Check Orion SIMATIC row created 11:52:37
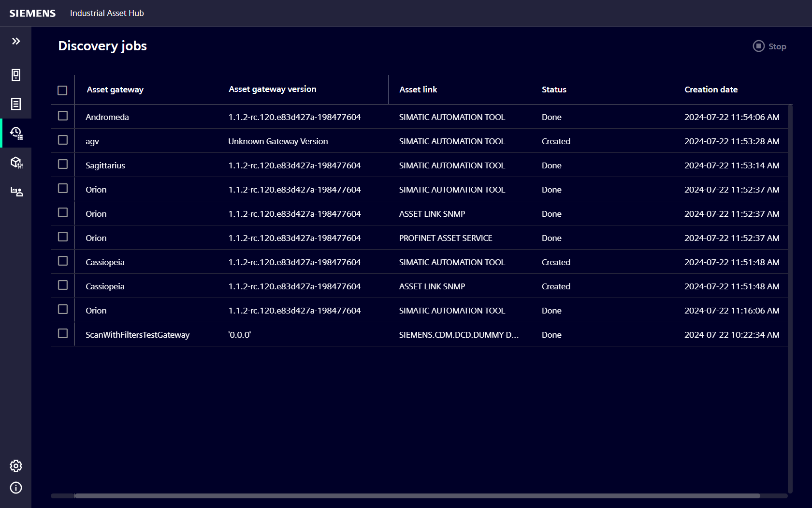 [63, 188]
